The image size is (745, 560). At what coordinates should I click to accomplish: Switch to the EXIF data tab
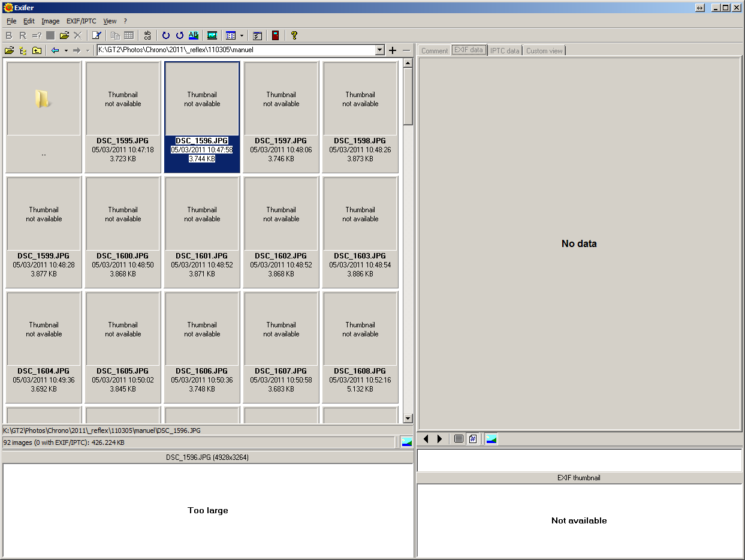(x=469, y=50)
